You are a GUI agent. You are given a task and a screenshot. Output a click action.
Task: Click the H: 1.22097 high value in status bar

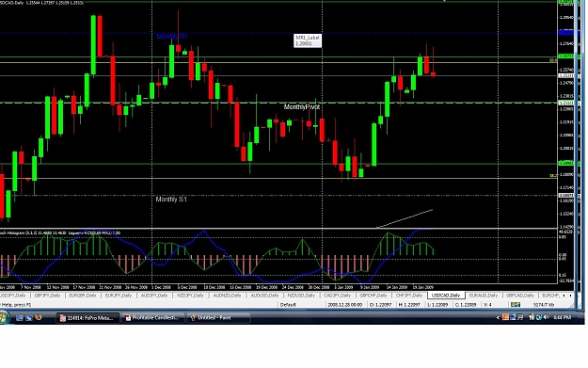(x=409, y=305)
